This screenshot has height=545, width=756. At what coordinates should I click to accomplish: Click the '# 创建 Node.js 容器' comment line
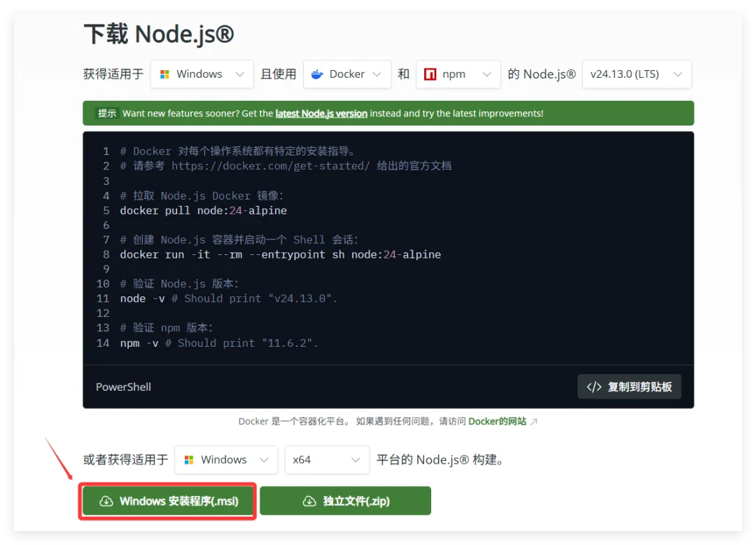pos(239,240)
